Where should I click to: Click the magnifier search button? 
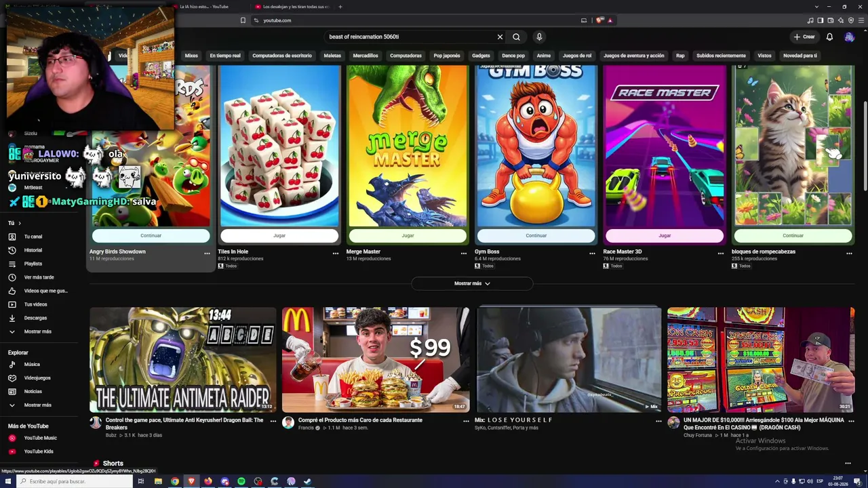516,37
